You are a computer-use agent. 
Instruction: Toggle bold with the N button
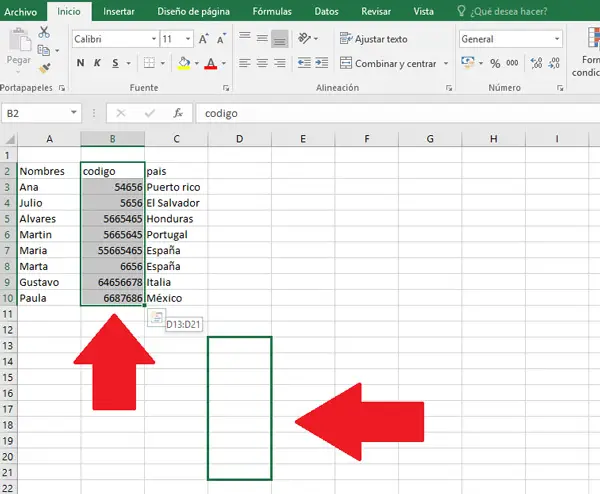click(80, 63)
